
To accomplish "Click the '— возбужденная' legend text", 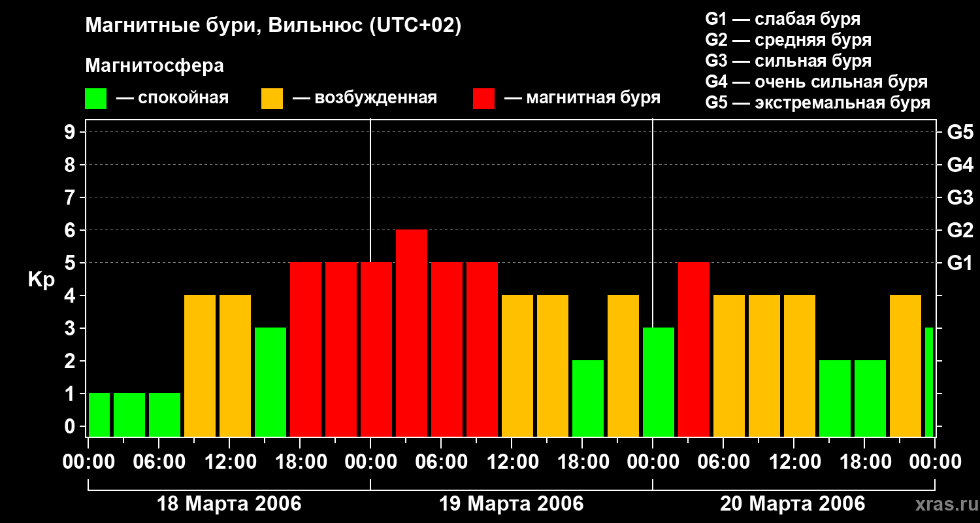I will [x=365, y=98].
